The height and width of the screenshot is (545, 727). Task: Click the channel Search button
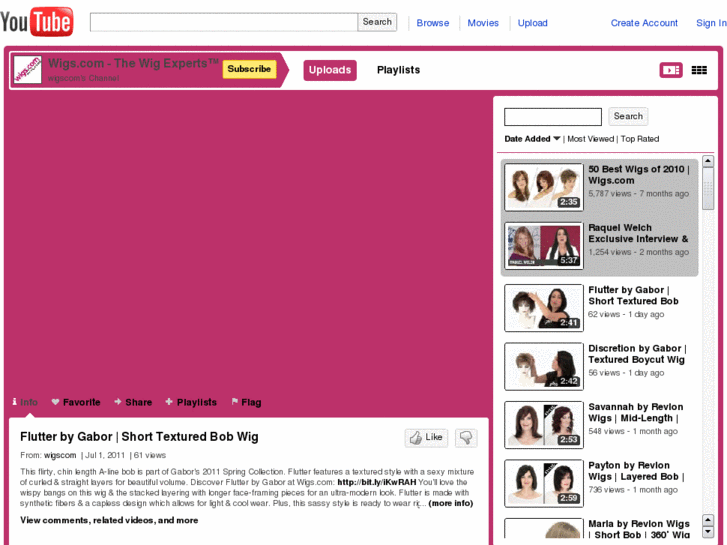(x=628, y=116)
